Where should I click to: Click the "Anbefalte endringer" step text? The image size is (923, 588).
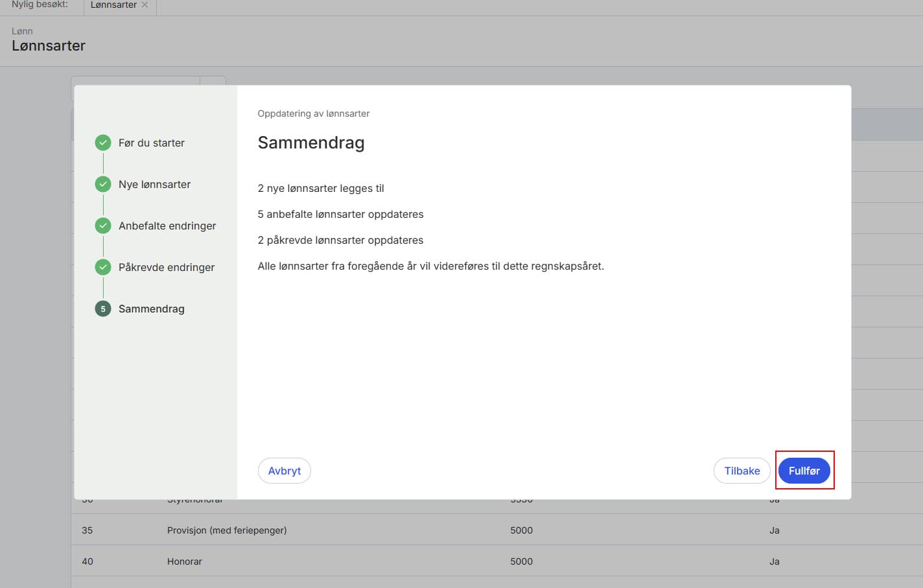point(167,226)
